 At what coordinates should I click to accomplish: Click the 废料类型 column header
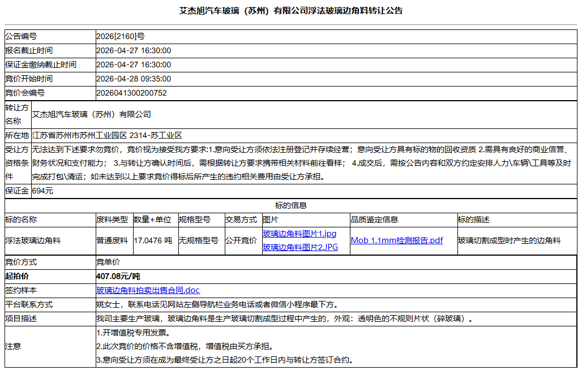[x=112, y=219]
